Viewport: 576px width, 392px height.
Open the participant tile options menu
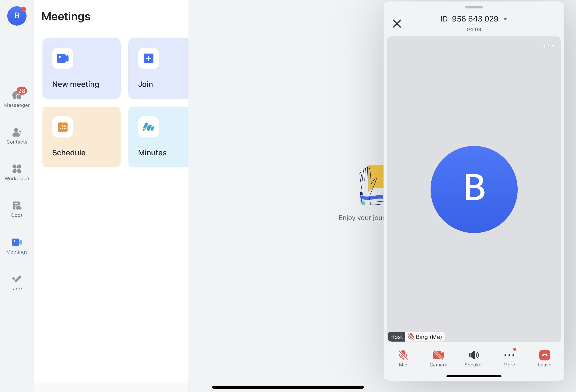coord(548,46)
